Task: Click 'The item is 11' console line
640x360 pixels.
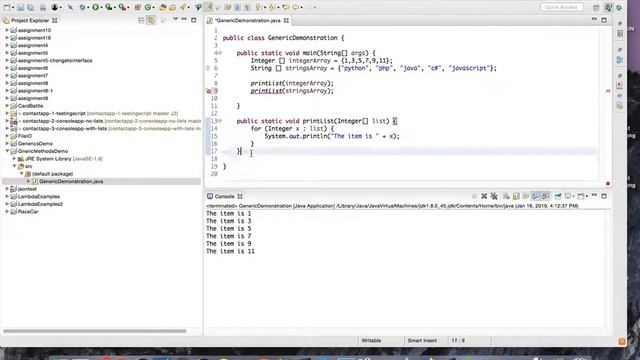Action: (230, 251)
